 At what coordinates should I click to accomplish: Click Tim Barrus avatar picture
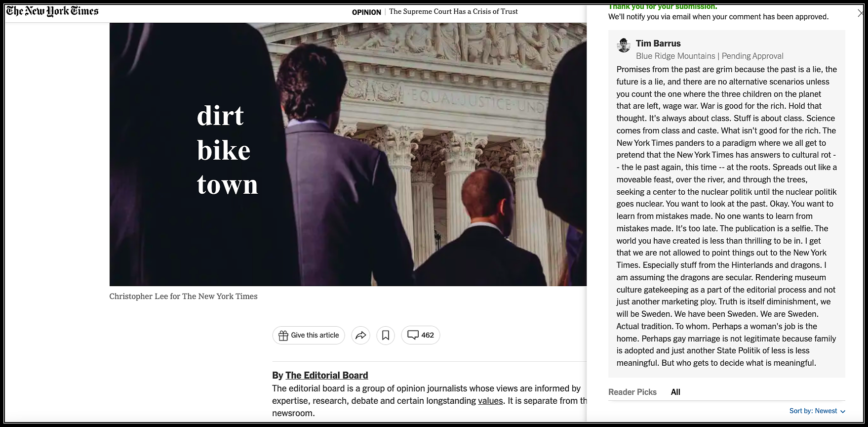624,45
